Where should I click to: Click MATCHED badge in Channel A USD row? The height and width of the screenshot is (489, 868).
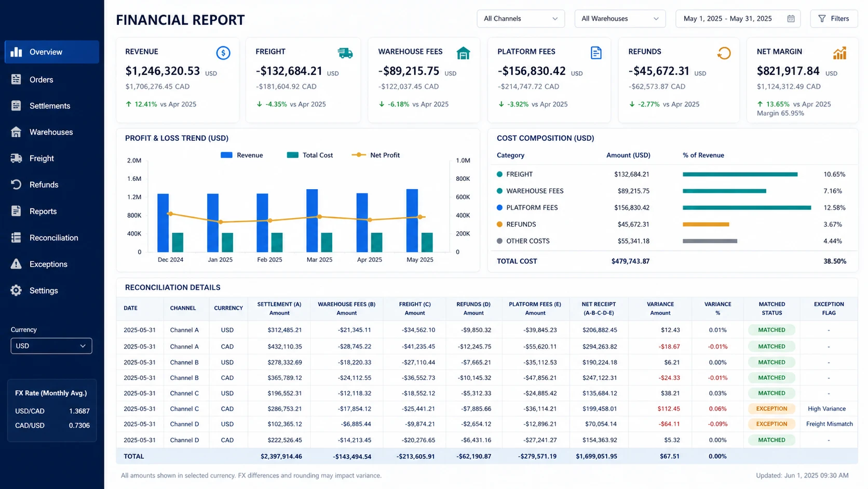771,330
